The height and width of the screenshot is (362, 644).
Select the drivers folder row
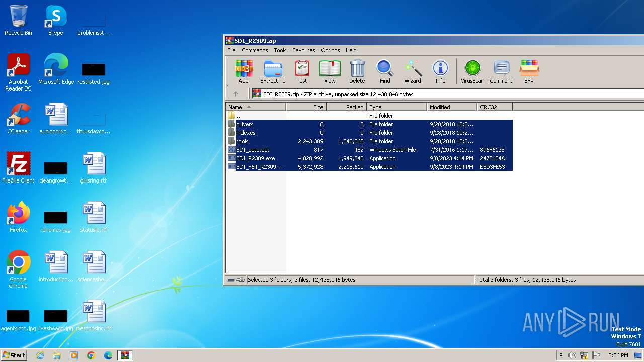(x=369, y=124)
